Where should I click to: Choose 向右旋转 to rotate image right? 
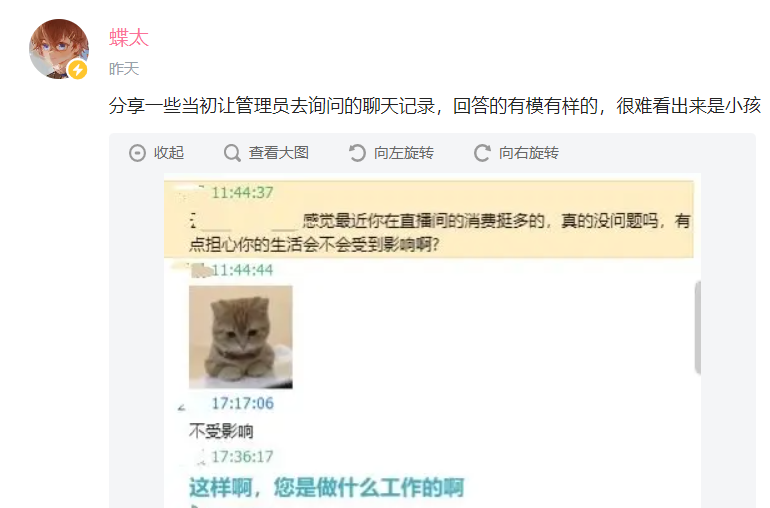coord(529,153)
